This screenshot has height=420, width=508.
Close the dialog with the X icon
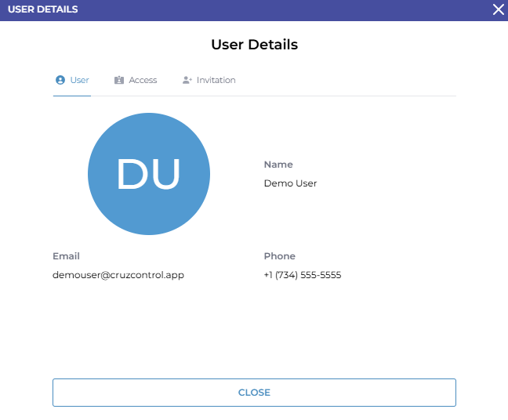[x=498, y=9]
